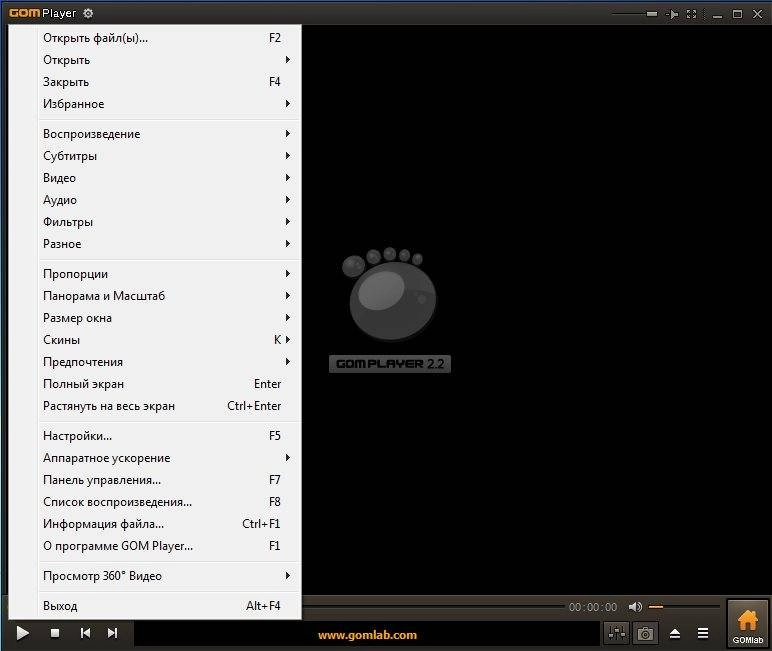Click the GOMlab home button
This screenshot has height=651, width=772.
point(747,624)
